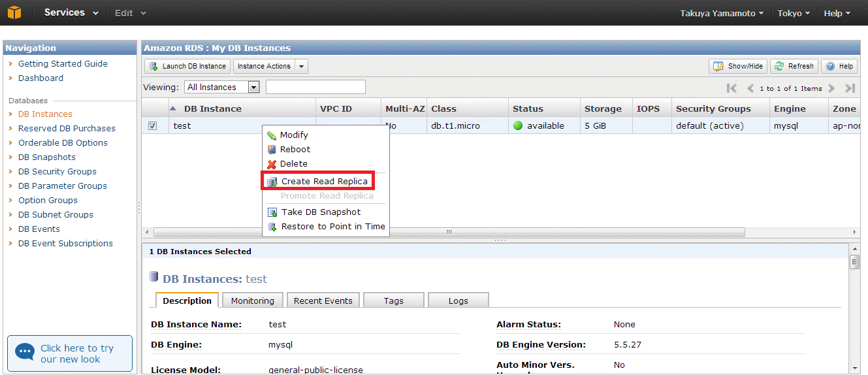Image resolution: width=868 pixels, height=375 pixels.
Task: Click the Status column header
Action: point(544,108)
